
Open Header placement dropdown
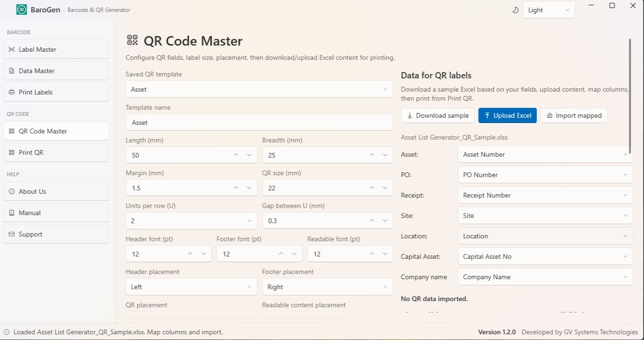[191, 287]
